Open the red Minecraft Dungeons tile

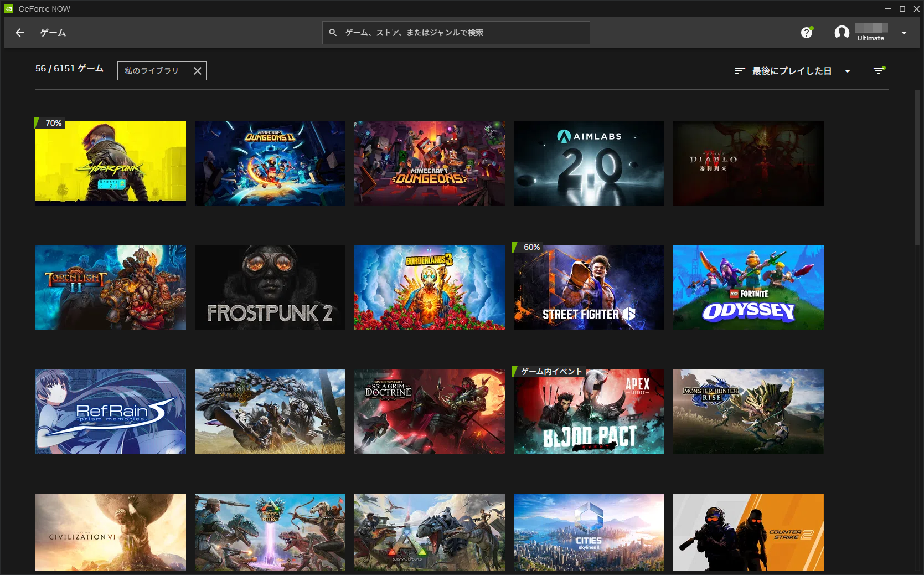tap(430, 163)
